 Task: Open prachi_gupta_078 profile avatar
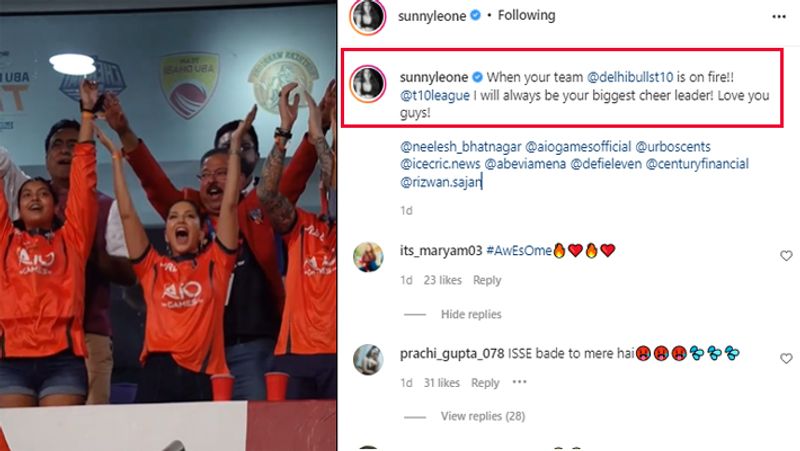point(368,360)
